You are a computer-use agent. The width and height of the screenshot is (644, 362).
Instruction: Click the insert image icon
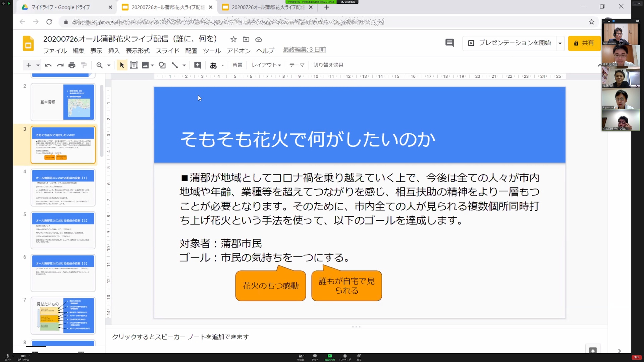click(x=145, y=65)
